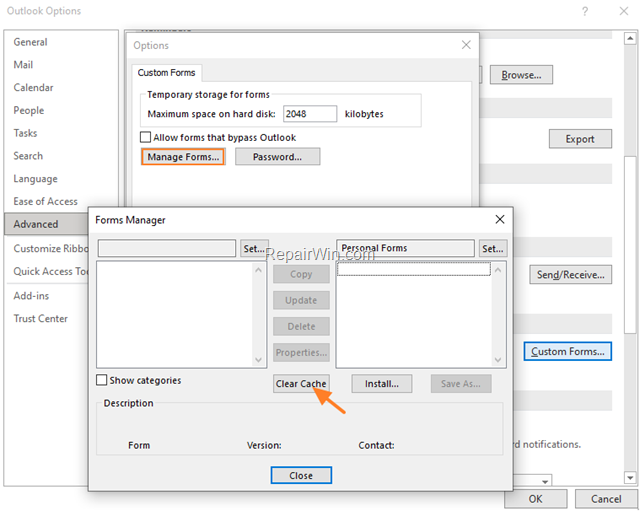The height and width of the screenshot is (511, 640).
Task: Open Quick Access Toolbar options category
Action: (x=50, y=271)
